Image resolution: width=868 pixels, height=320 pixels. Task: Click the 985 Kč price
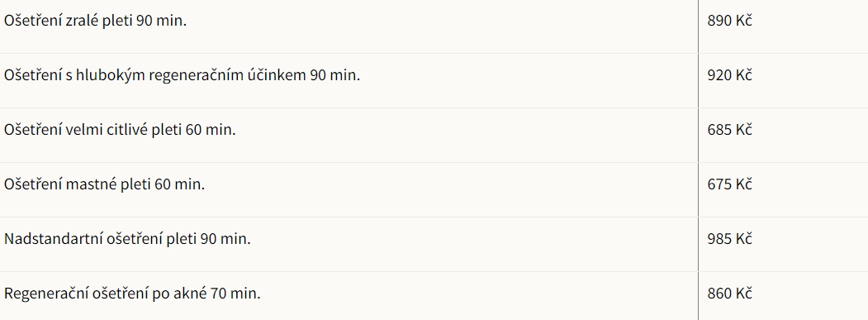pyautogui.click(x=729, y=238)
